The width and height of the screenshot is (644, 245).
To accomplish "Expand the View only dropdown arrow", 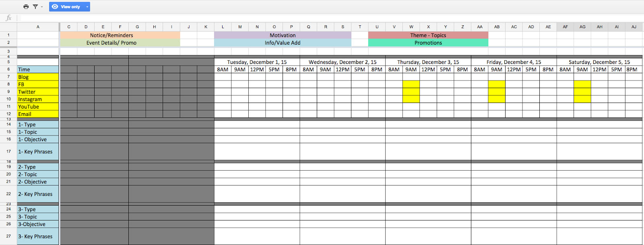I will coord(87,7).
